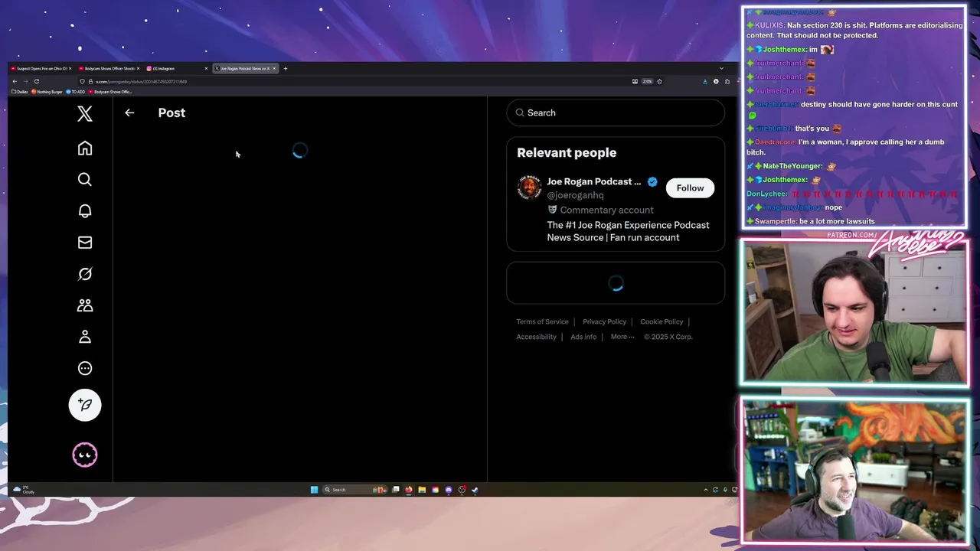980x551 pixels.
Task: Click the browser forward arrow
Action: point(25,81)
